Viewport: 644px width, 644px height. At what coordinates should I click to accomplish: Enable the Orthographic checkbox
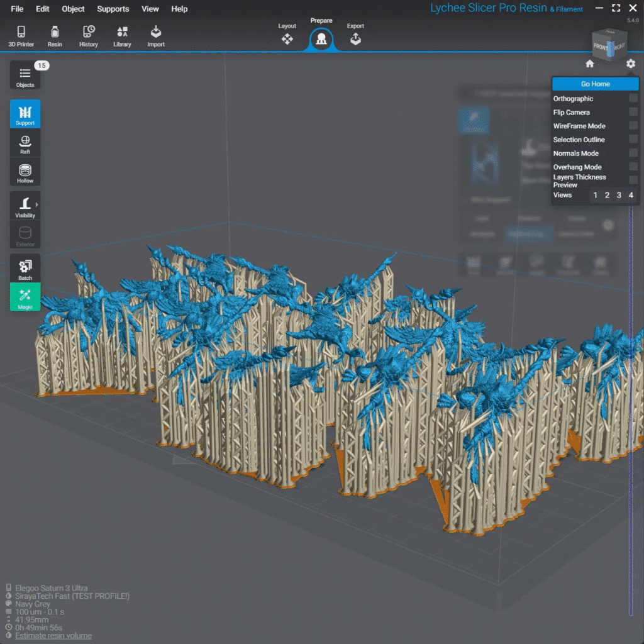(x=633, y=99)
